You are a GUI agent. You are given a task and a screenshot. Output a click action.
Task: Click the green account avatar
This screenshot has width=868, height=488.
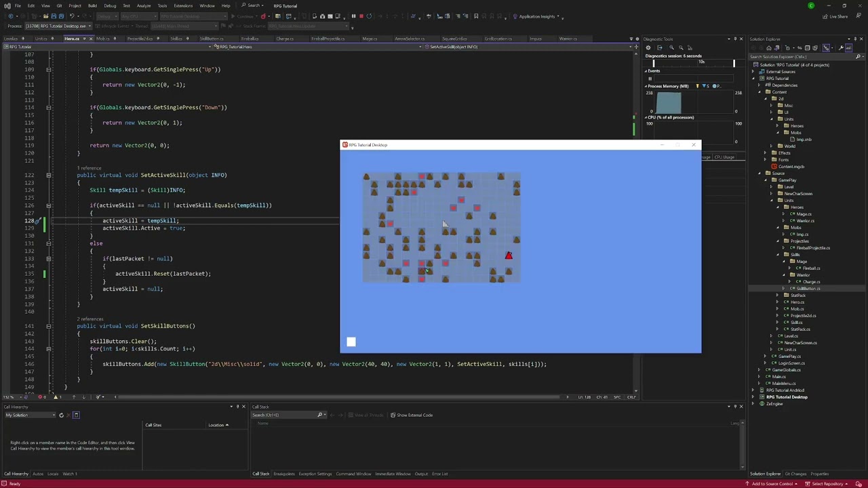811,5
